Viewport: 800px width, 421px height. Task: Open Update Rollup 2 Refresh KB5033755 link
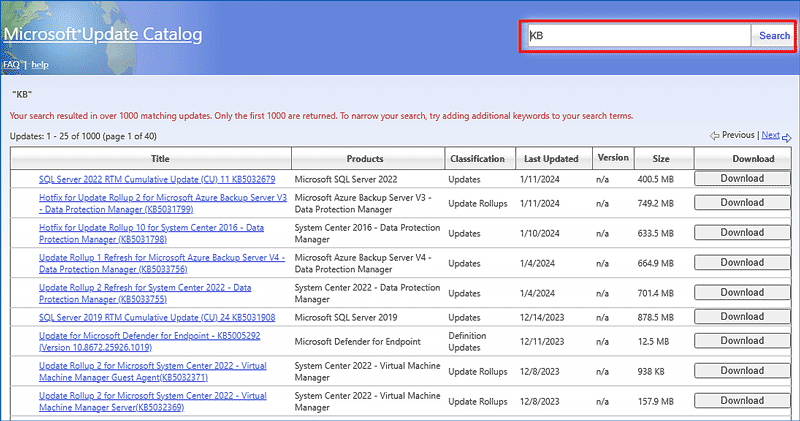145,293
